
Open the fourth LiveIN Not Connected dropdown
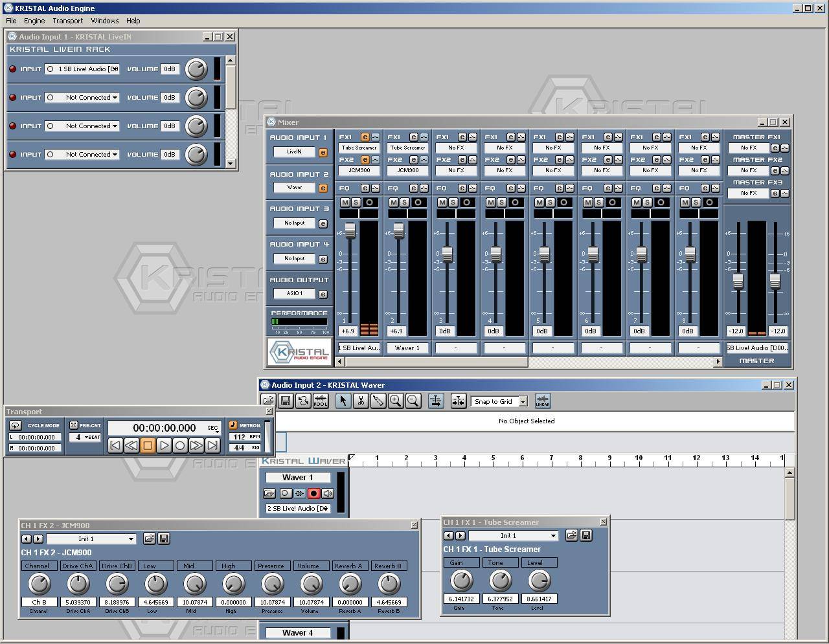pyautogui.click(x=82, y=154)
